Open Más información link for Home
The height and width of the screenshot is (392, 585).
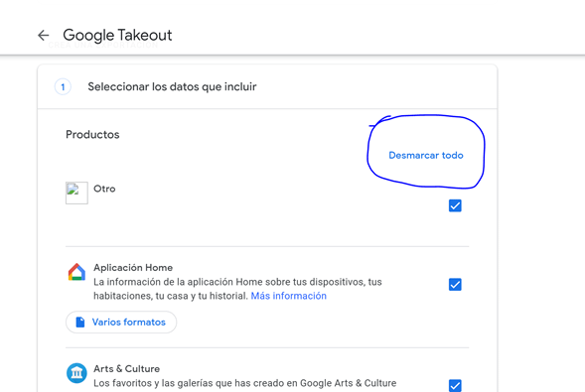point(288,296)
